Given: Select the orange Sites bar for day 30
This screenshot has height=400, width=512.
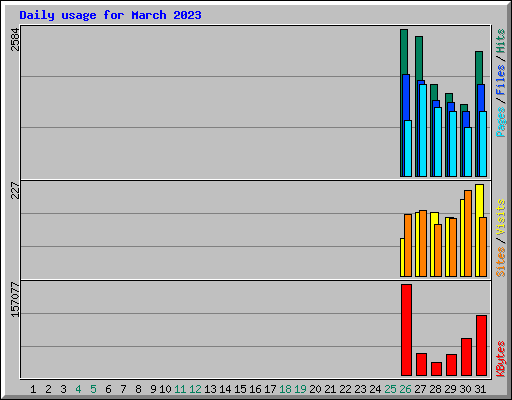Looking at the screenshot, I should 468,233.
